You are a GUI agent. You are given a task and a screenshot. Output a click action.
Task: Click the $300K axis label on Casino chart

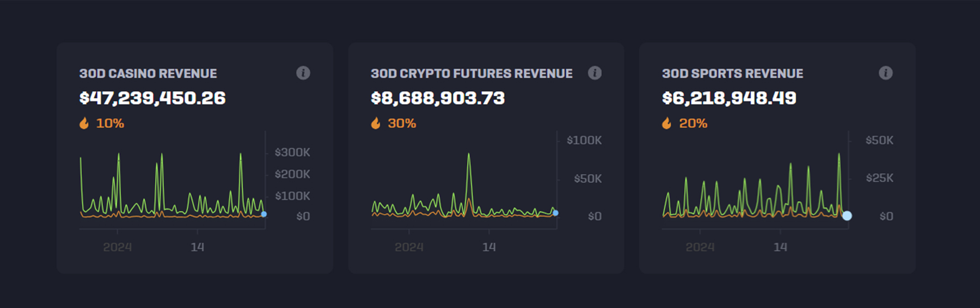click(292, 152)
